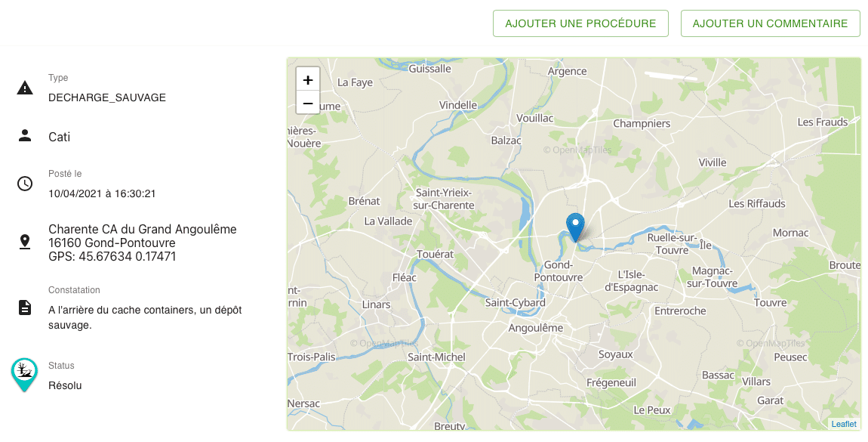Image resolution: width=868 pixels, height=442 pixels.
Task: Click the teal status marker icon
Action: 24,373
